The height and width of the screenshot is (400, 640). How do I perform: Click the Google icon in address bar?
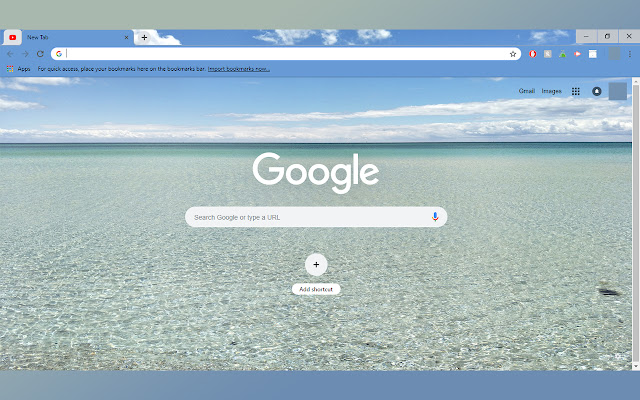click(59, 54)
